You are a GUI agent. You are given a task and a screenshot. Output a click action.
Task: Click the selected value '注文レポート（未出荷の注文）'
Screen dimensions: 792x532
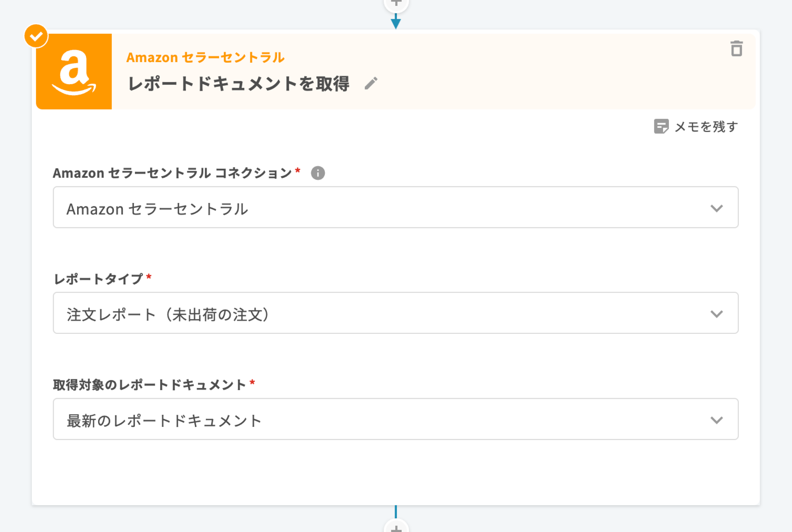[x=168, y=314]
